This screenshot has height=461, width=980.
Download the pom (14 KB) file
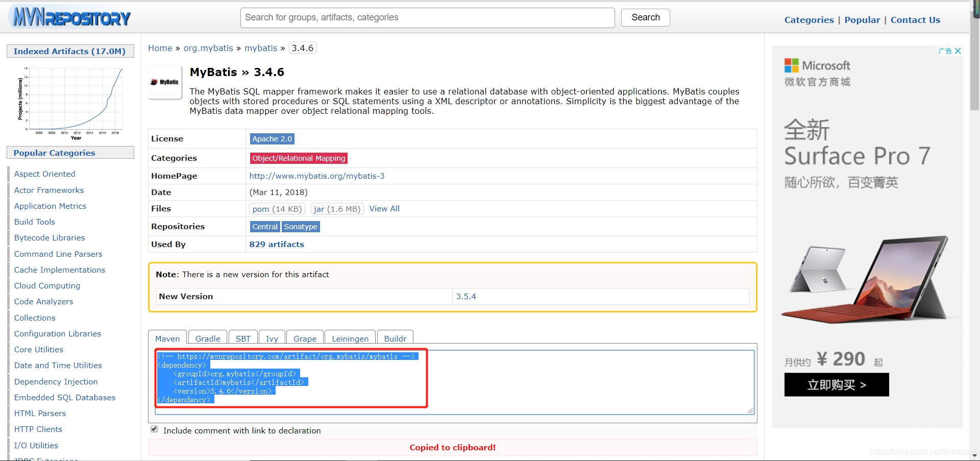pyautogui.click(x=277, y=209)
